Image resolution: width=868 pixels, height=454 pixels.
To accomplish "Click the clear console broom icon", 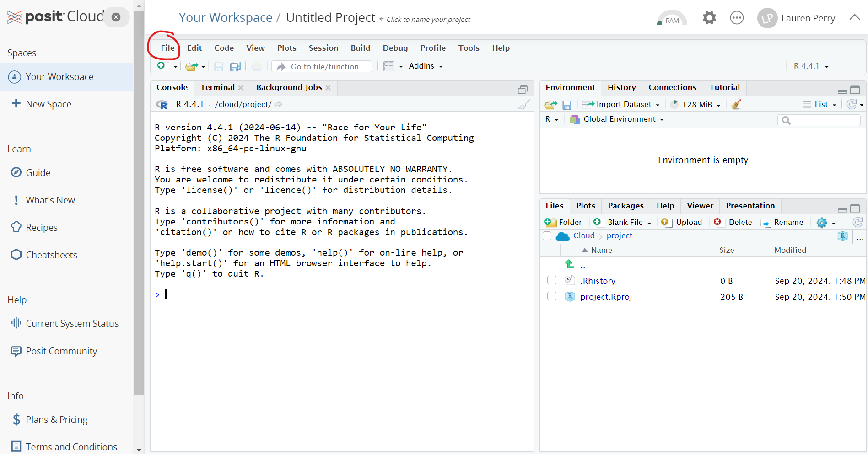I will click(x=524, y=105).
